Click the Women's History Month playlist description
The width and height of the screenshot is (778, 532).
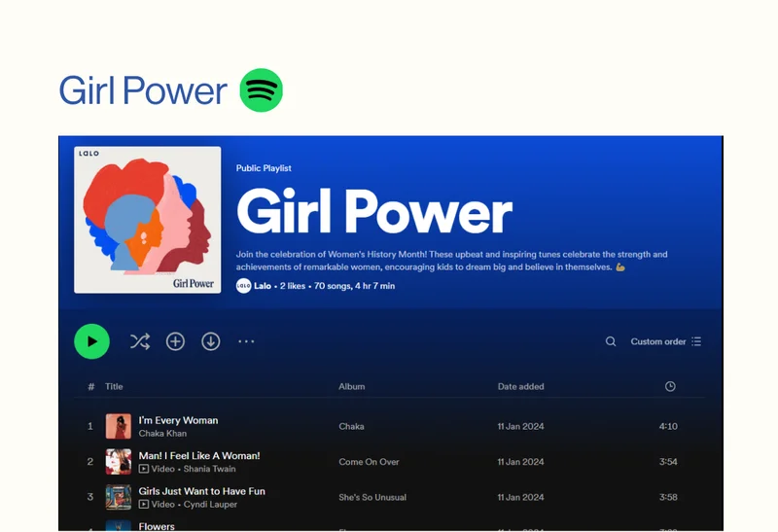(x=451, y=261)
